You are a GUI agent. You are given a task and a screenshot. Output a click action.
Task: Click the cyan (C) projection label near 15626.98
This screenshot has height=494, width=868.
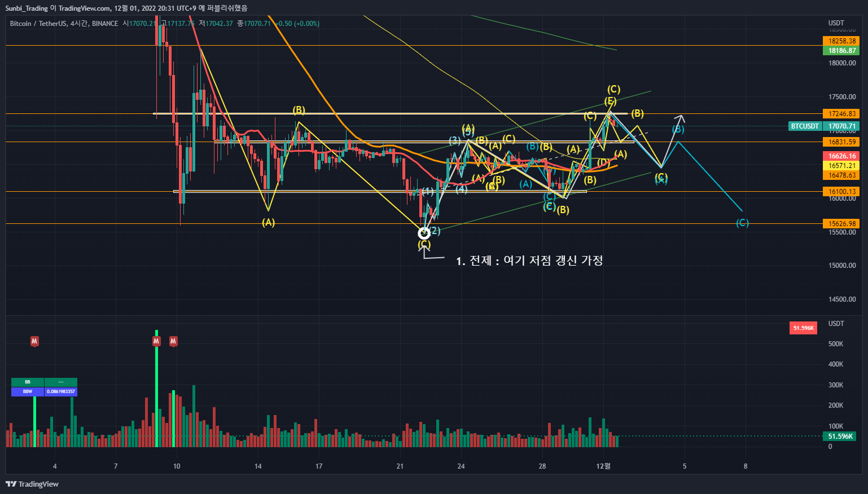click(x=742, y=223)
